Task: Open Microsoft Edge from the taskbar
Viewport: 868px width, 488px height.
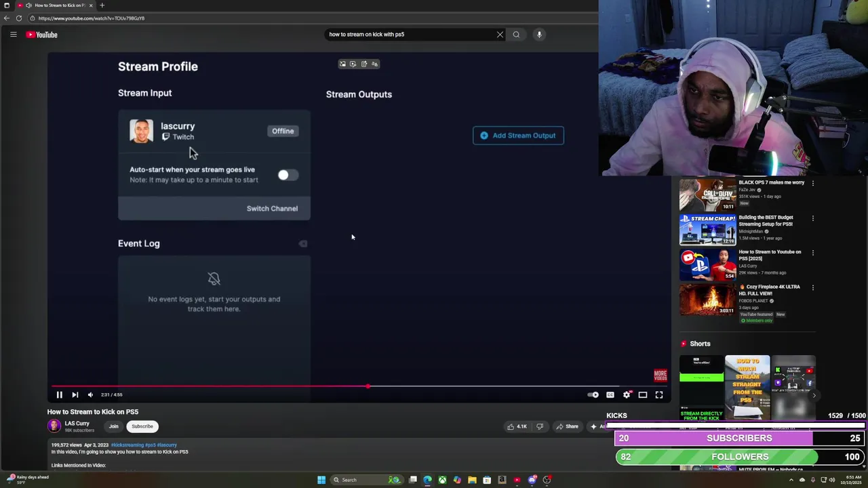Action: coord(427,480)
